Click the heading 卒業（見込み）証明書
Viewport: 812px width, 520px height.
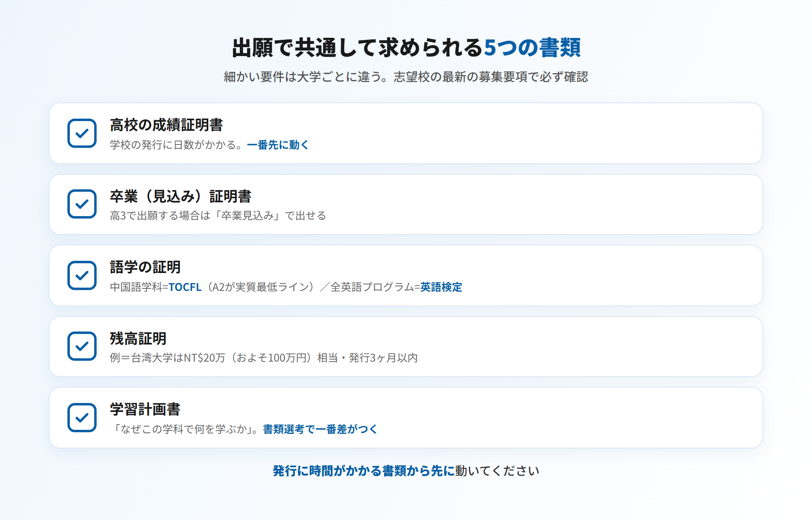[x=181, y=196]
